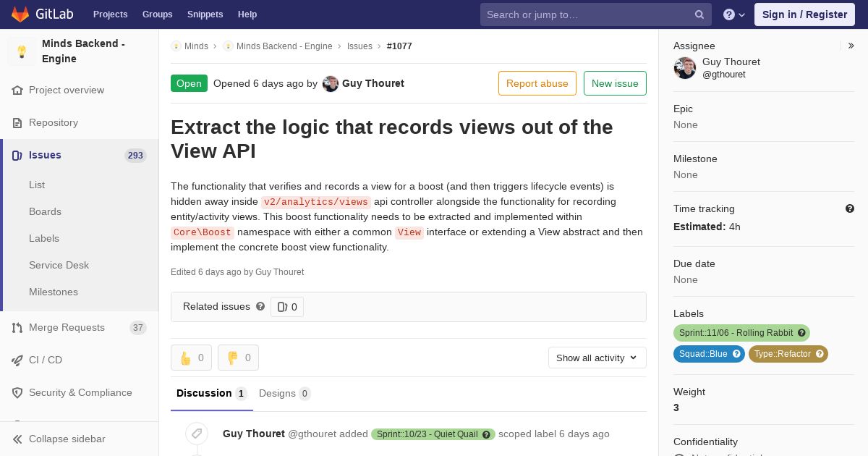Click the Minds breadcrumb icon

pyautogui.click(x=176, y=46)
